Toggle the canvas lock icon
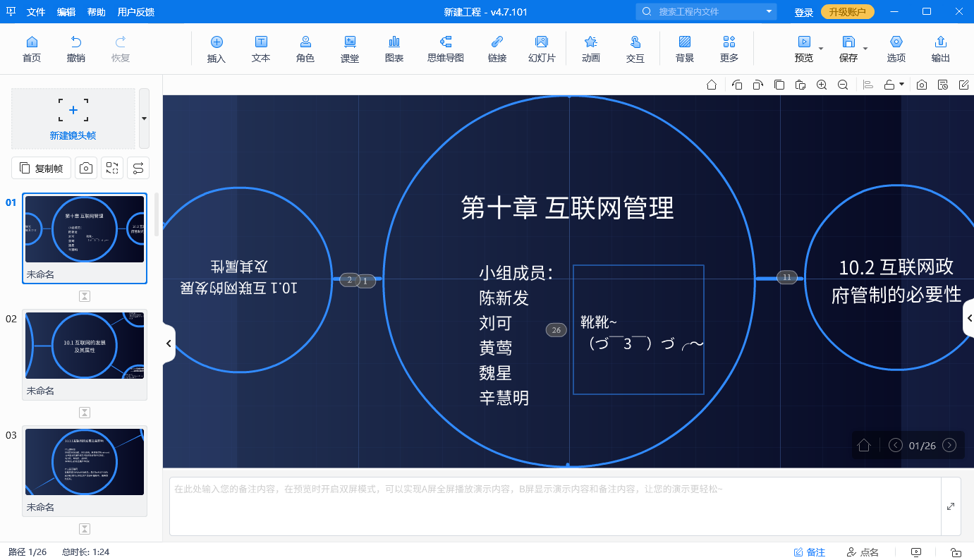Screen dimensions: 974x560 [890, 85]
